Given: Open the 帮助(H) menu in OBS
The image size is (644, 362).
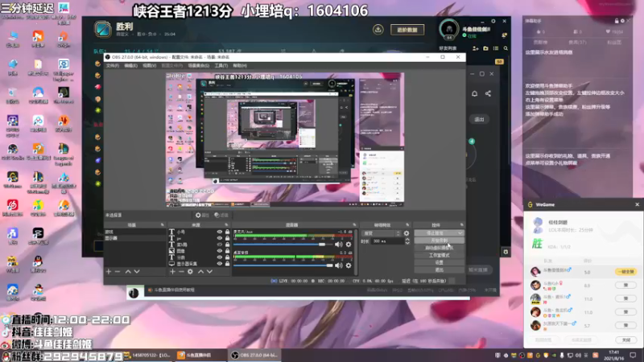Looking at the screenshot, I should click(240, 66).
